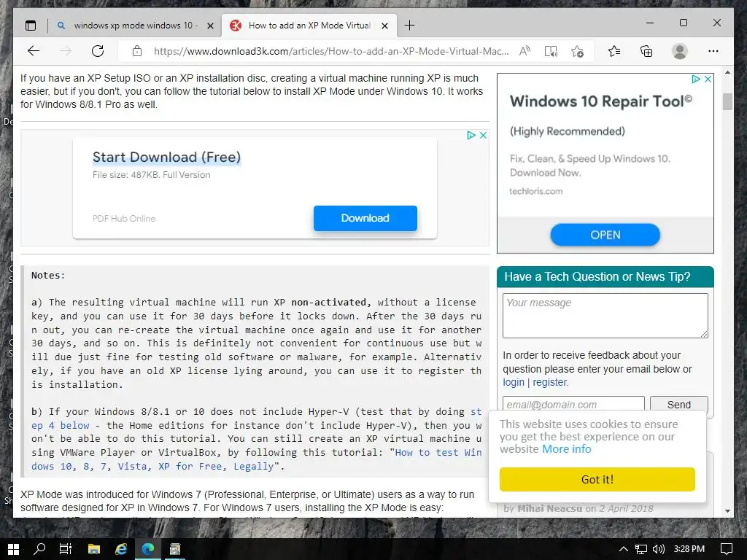Add this page to favorites
Screen dimensions: 747x560
point(578,51)
